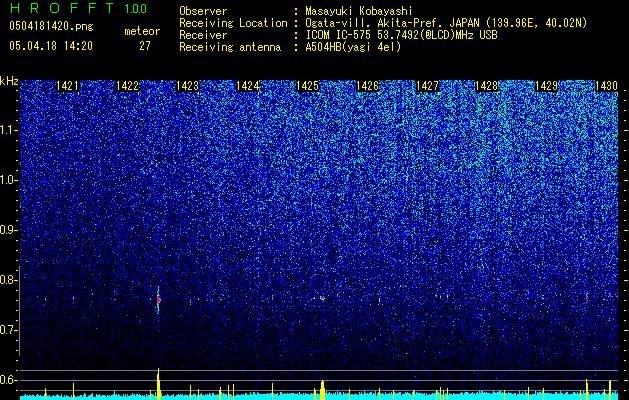Click the "meteor" count label
629x400 pixels.
tap(142, 31)
